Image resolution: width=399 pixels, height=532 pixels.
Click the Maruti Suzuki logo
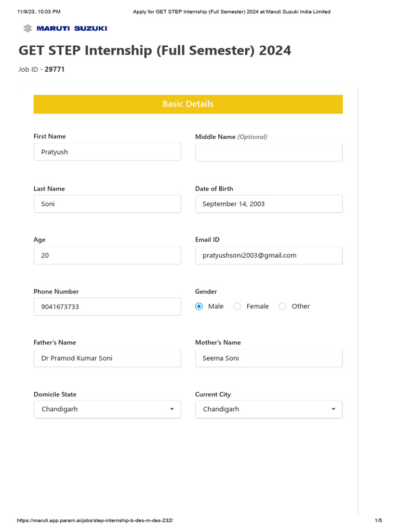click(x=65, y=28)
